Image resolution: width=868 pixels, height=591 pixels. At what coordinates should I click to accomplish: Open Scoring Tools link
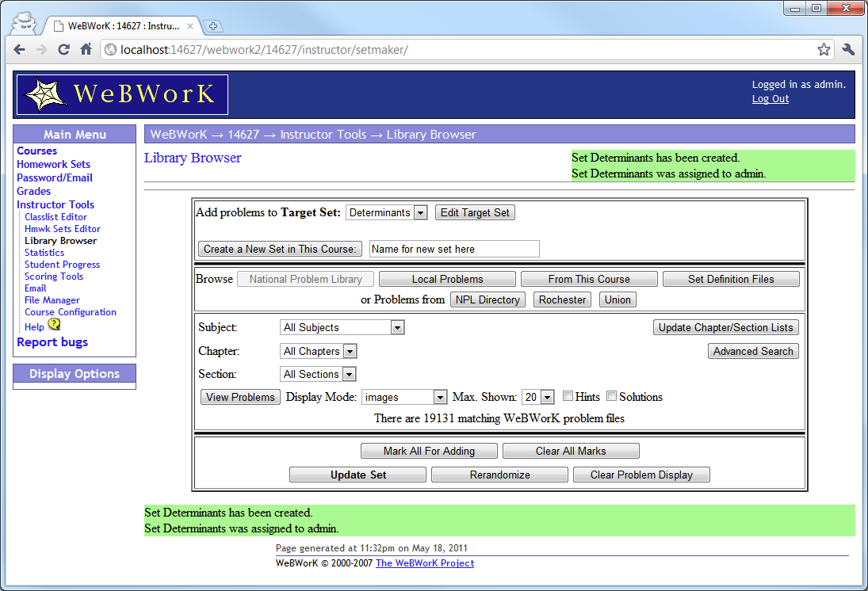point(54,276)
